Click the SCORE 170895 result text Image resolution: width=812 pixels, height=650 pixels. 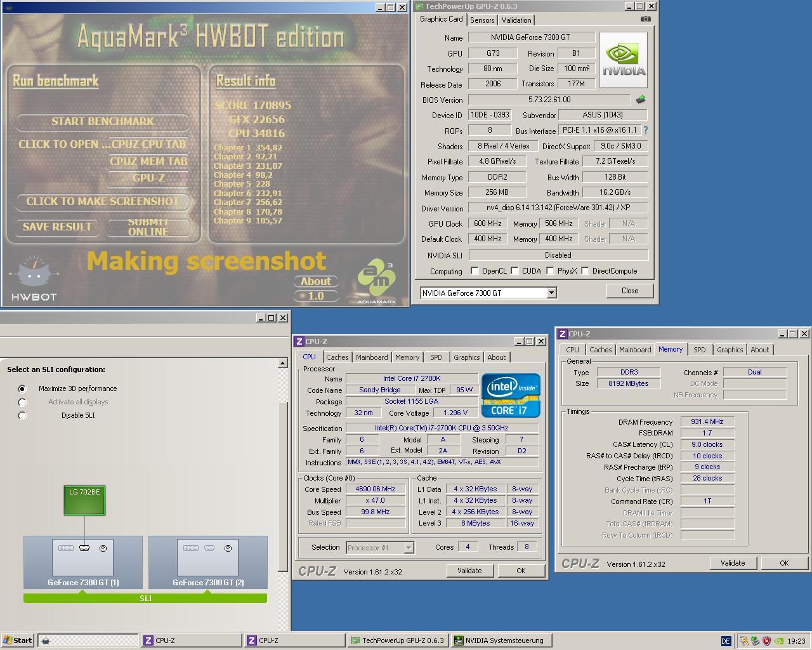[x=252, y=105]
